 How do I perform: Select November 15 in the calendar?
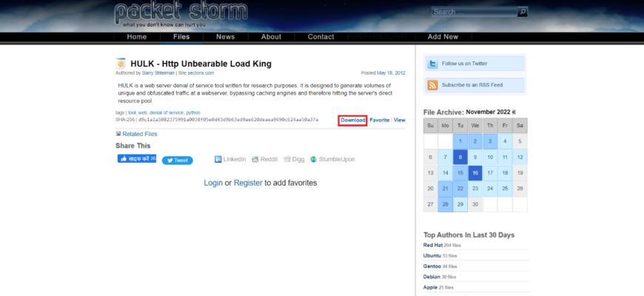coord(460,173)
